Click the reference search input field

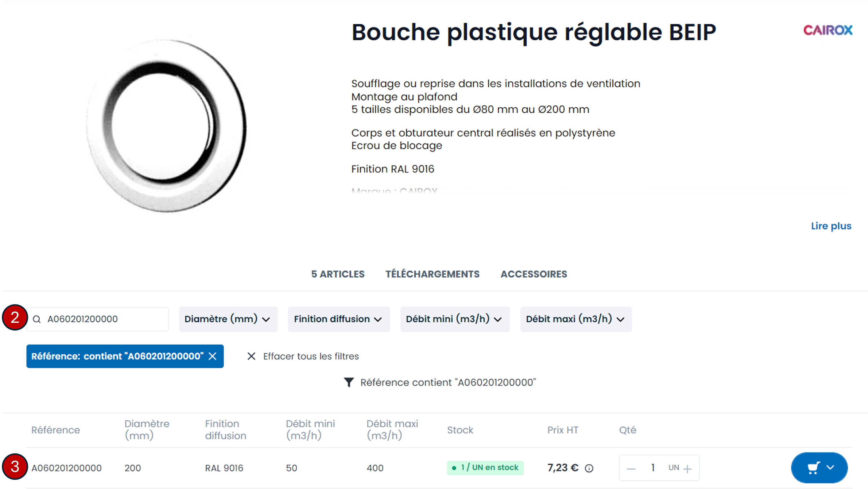coord(101,319)
